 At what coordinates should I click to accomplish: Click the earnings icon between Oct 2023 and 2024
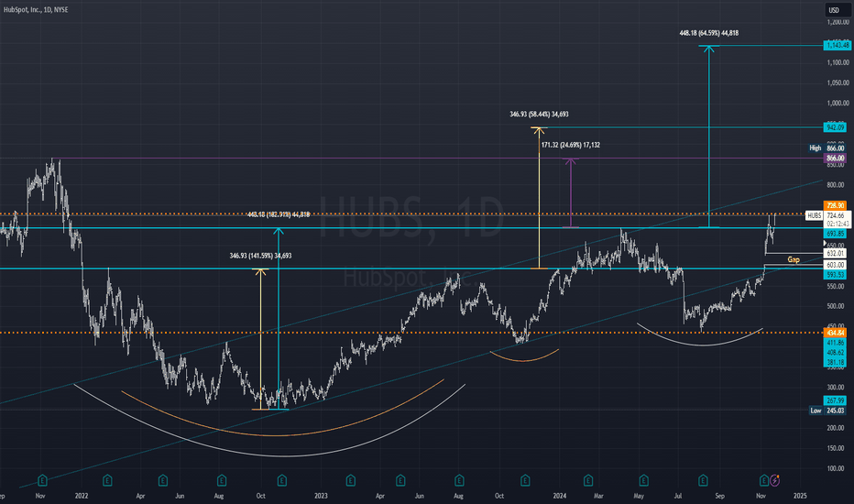coord(525,480)
